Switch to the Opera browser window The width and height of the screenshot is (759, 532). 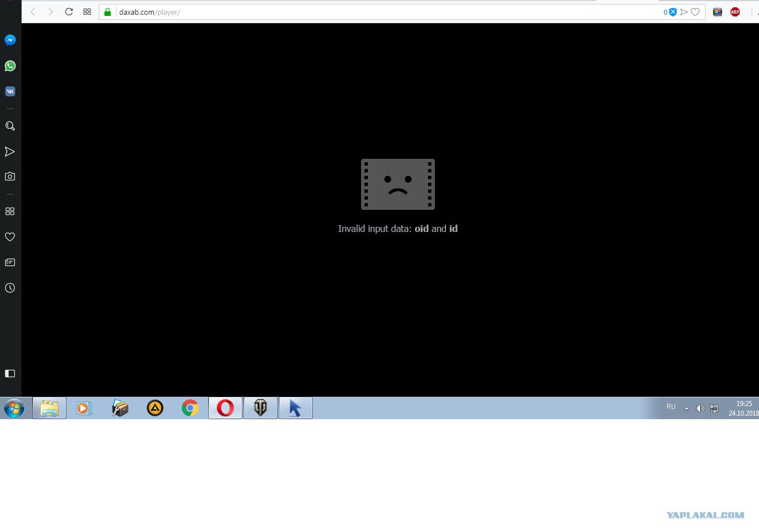tap(225, 408)
